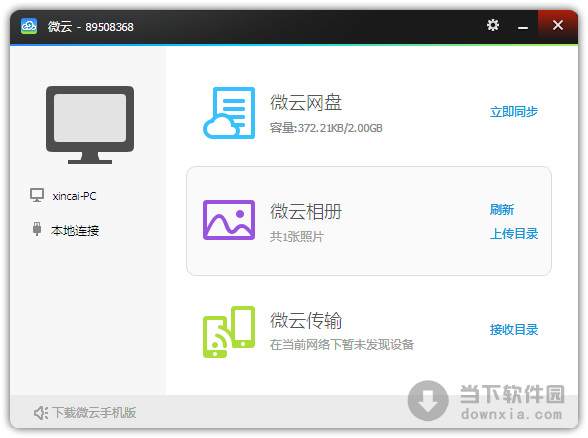The image size is (588, 438).
Task: Click 下载微云手机版 download link
Action: [94, 413]
